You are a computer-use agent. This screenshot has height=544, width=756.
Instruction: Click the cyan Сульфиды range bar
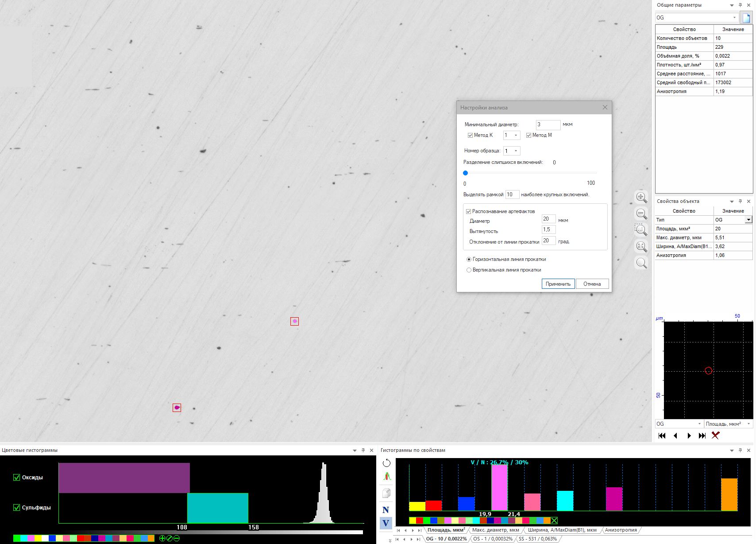[x=218, y=508]
